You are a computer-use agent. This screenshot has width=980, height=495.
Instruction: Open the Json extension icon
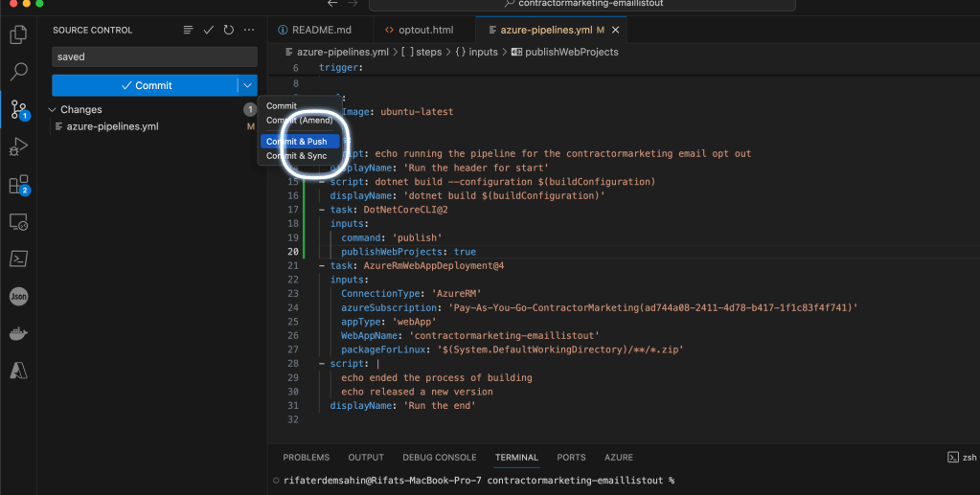coord(18,296)
